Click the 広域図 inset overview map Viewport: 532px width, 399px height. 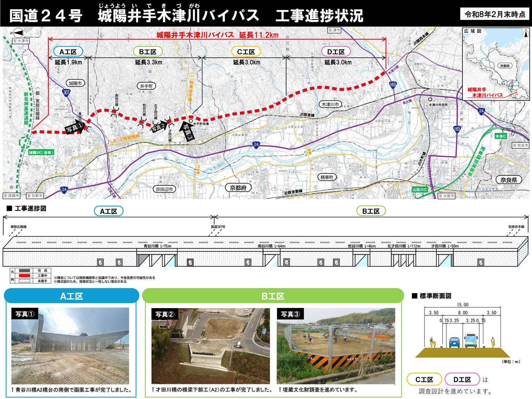[x=496, y=64]
